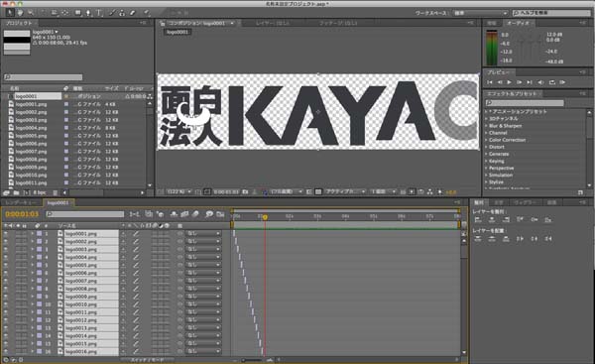
Task: Toggle visibility of logo0010.png layer
Action: coord(5,304)
